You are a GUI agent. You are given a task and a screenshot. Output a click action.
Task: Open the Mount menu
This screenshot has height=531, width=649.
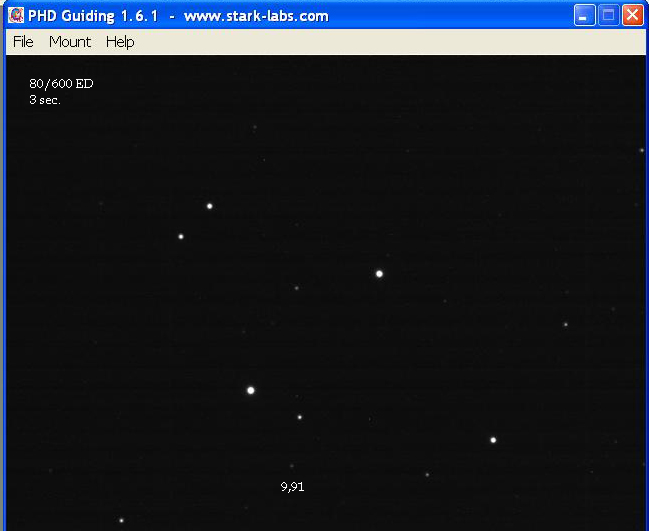70,42
